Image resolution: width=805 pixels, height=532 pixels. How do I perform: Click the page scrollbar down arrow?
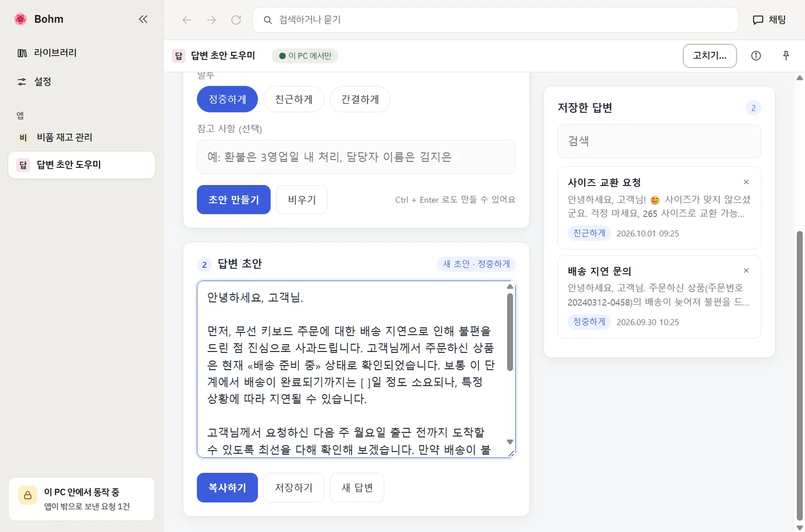click(x=799, y=527)
